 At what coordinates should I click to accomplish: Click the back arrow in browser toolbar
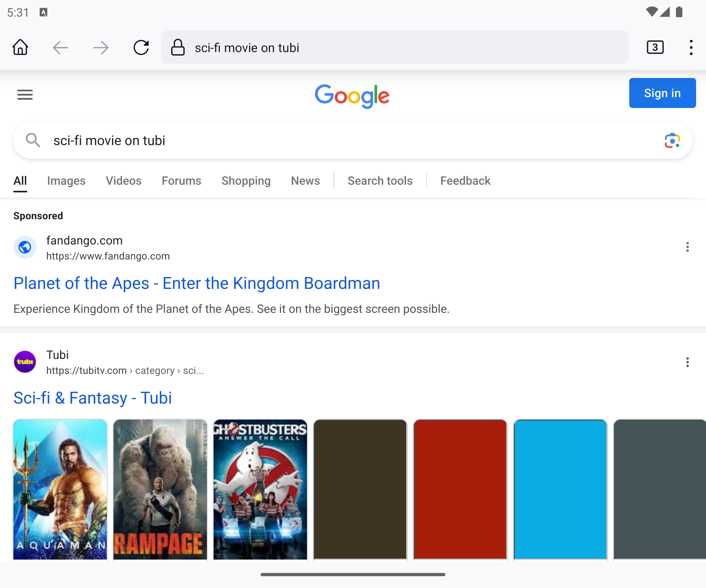[x=60, y=47]
